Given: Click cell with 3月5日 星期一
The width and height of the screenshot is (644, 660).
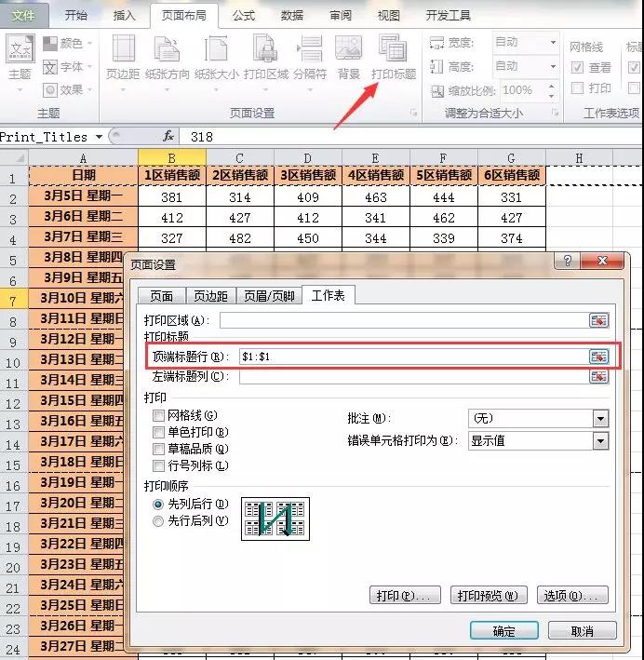Looking at the screenshot, I should coord(84,195).
